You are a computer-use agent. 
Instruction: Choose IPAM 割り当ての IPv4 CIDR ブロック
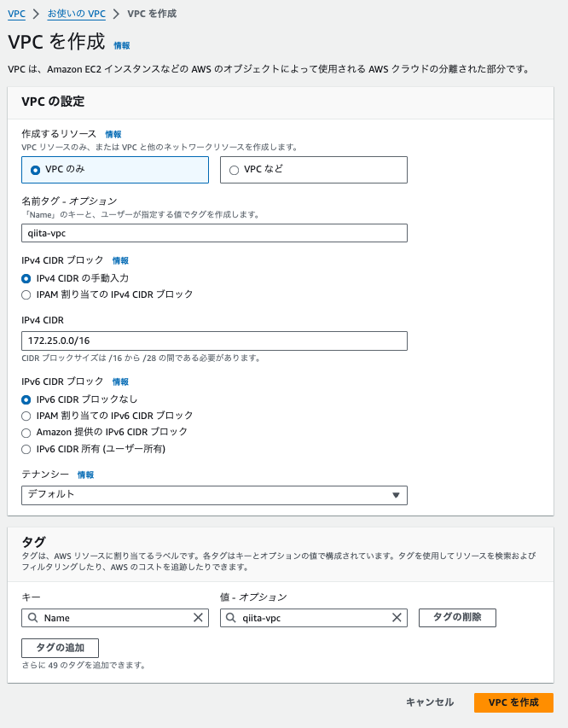click(26, 294)
